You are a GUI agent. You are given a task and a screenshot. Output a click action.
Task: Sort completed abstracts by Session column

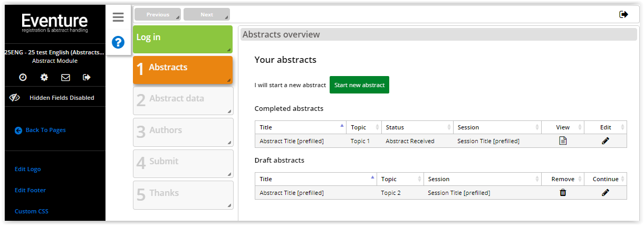[497, 127]
